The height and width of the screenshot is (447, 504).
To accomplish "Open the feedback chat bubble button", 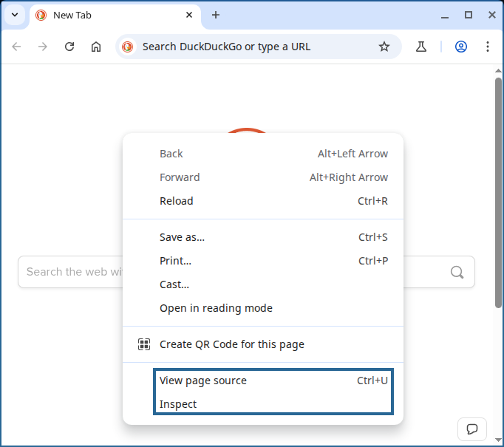I will 472,429.
